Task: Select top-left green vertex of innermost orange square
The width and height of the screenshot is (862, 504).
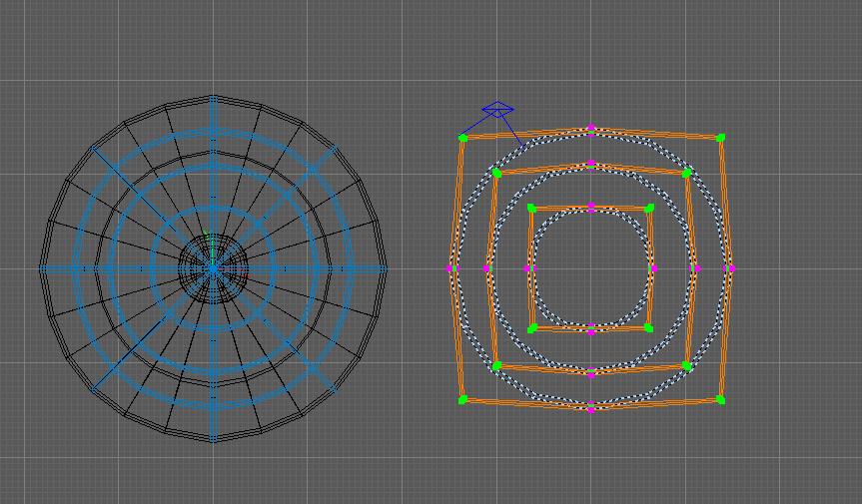Action: click(531, 208)
